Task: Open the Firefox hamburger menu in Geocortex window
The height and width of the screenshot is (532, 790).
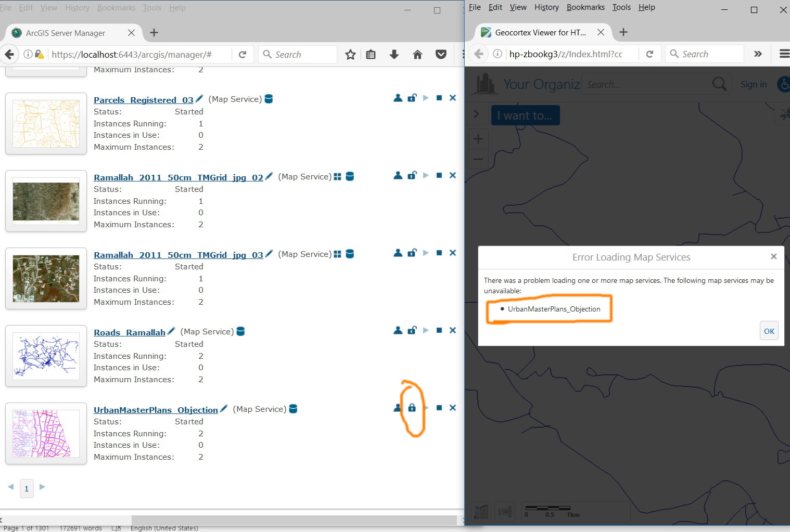Action: (x=784, y=54)
